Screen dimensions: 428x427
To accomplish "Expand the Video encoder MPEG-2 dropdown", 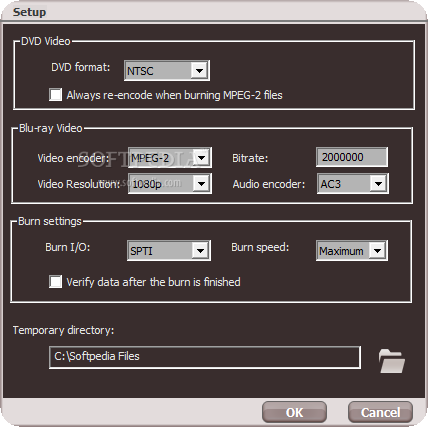I will point(170,157).
